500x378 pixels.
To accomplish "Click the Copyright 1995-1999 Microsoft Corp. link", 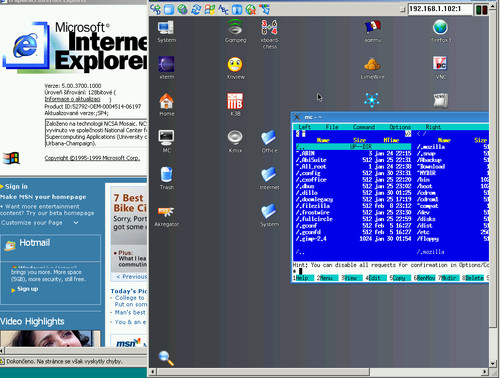I will [92, 158].
